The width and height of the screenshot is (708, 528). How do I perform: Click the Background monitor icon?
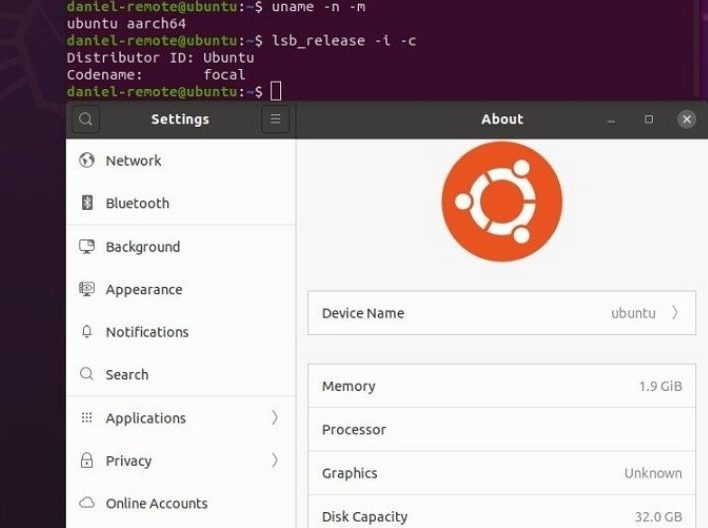[x=87, y=247]
